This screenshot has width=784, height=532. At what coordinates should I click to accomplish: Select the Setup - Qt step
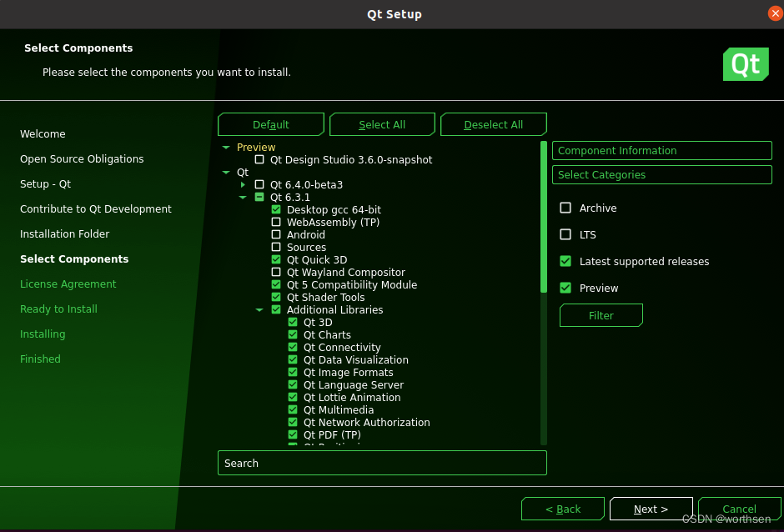pyautogui.click(x=46, y=184)
